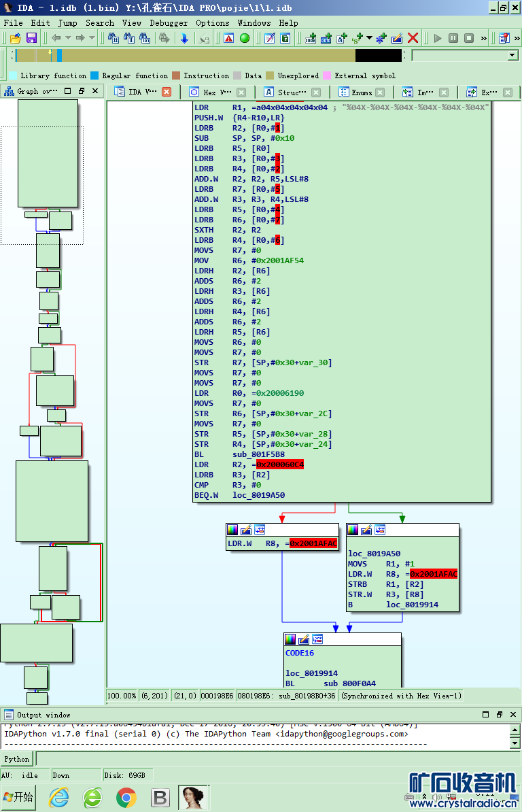Click the blue asterisk array icon
The height and width of the screenshot is (812, 522).
click(381, 38)
